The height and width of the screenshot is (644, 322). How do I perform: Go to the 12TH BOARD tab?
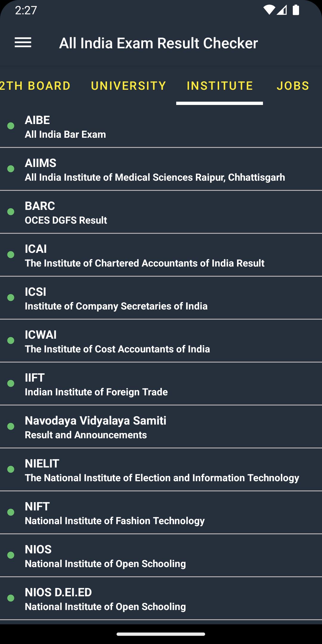pyautogui.click(x=35, y=86)
